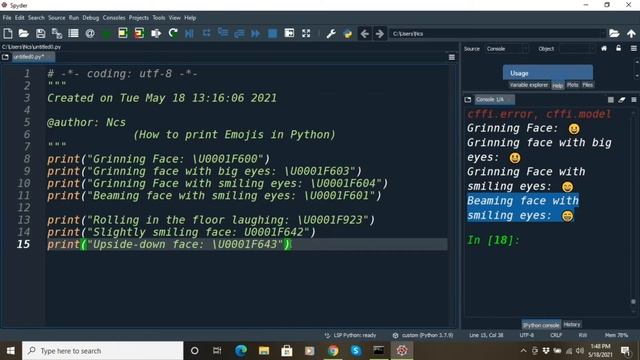Open Chrome from the taskbar
Image resolution: width=640 pixels, height=360 pixels.
333,351
